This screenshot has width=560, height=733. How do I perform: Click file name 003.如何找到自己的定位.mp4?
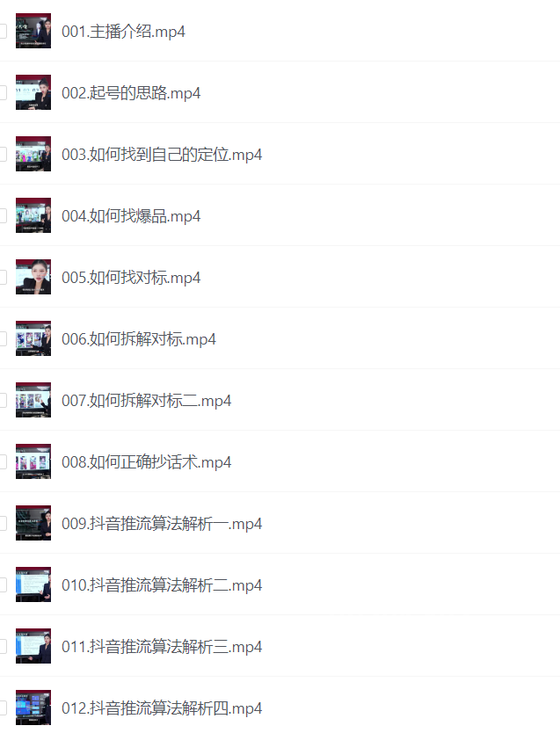pos(162,155)
